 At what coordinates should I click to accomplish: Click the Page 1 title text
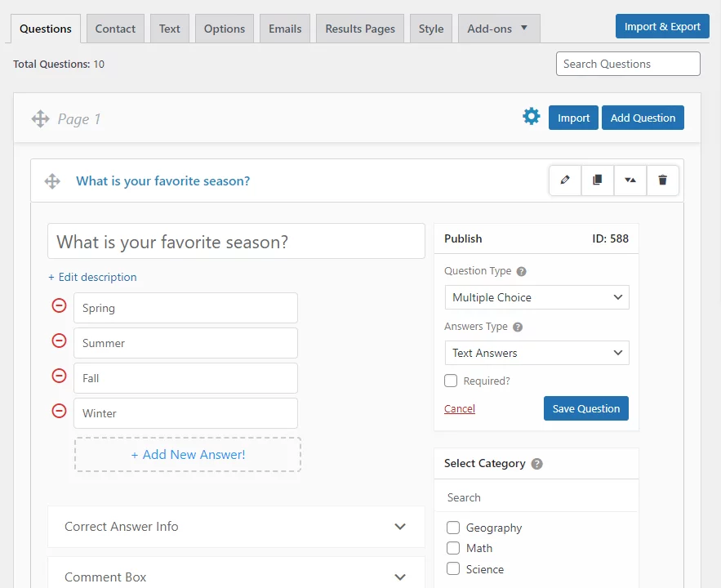coord(79,119)
